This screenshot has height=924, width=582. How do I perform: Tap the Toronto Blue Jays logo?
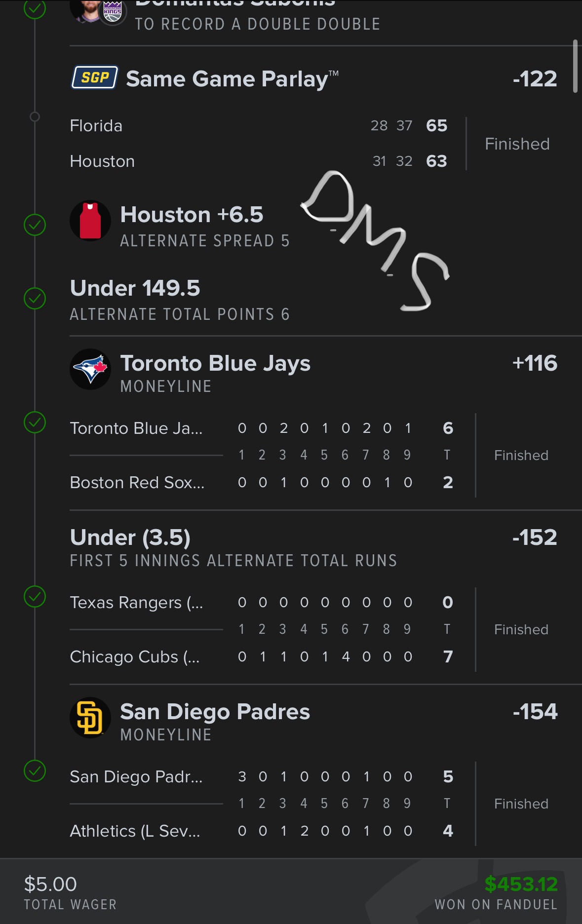(90, 369)
